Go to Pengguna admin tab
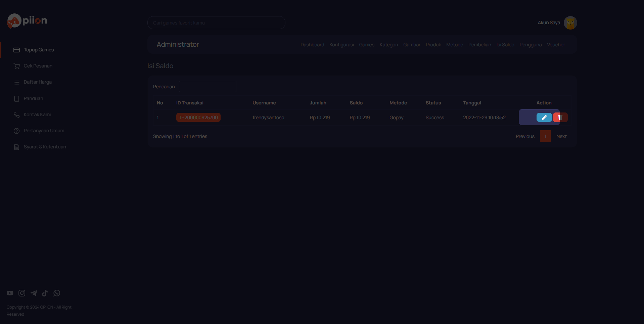644x324 pixels. (531, 45)
